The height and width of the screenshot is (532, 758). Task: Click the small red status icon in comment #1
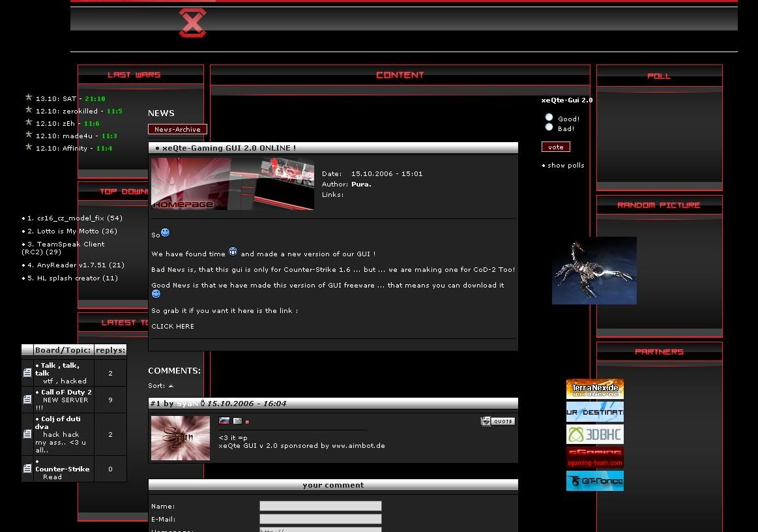pos(247,422)
